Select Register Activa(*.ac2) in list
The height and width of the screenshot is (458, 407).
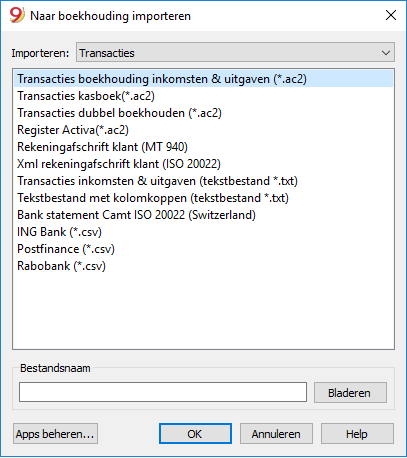tap(203, 130)
